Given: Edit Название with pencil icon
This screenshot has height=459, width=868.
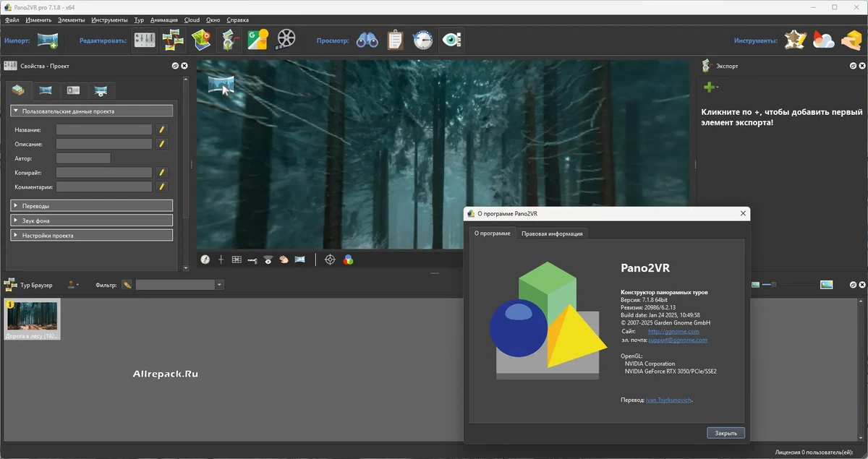Looking at the screenshot, I should coord(162,129).
